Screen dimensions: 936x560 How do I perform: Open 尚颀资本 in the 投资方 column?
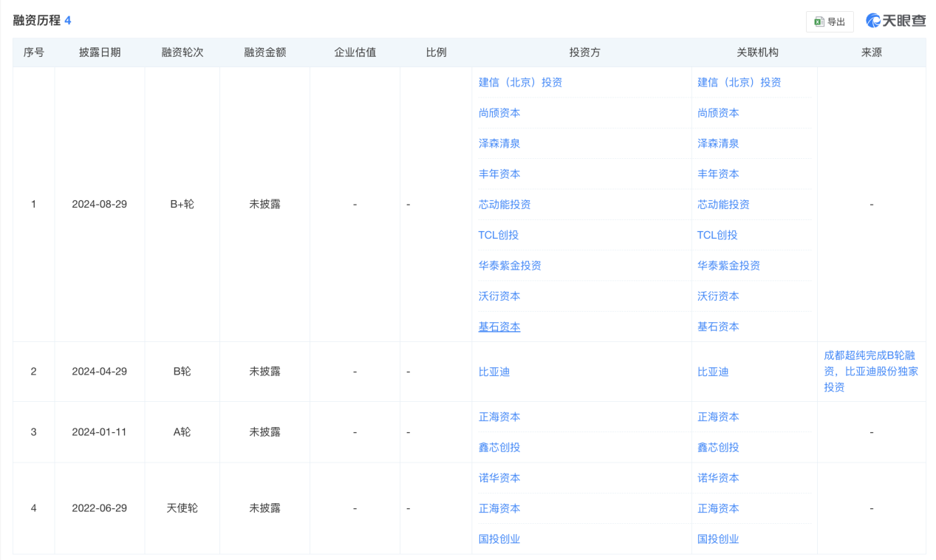coord(499,113)
